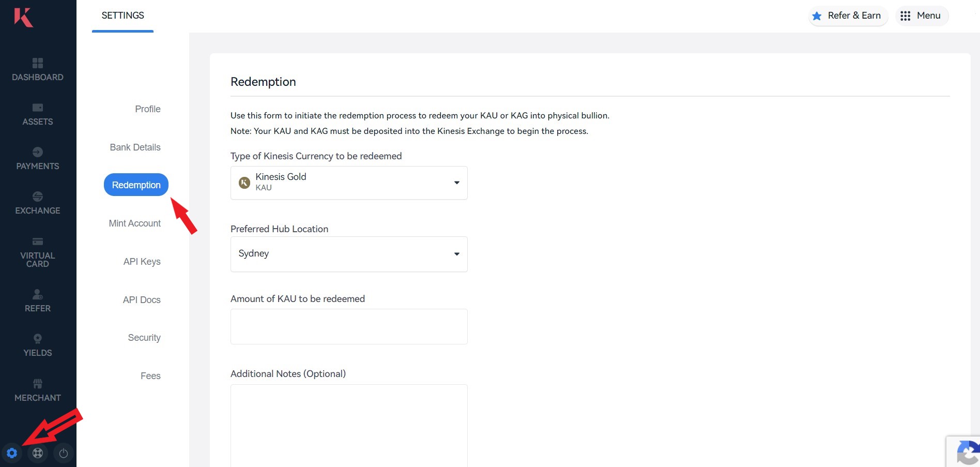
Task: Open Bank Details settings
Action: [135, 147]
